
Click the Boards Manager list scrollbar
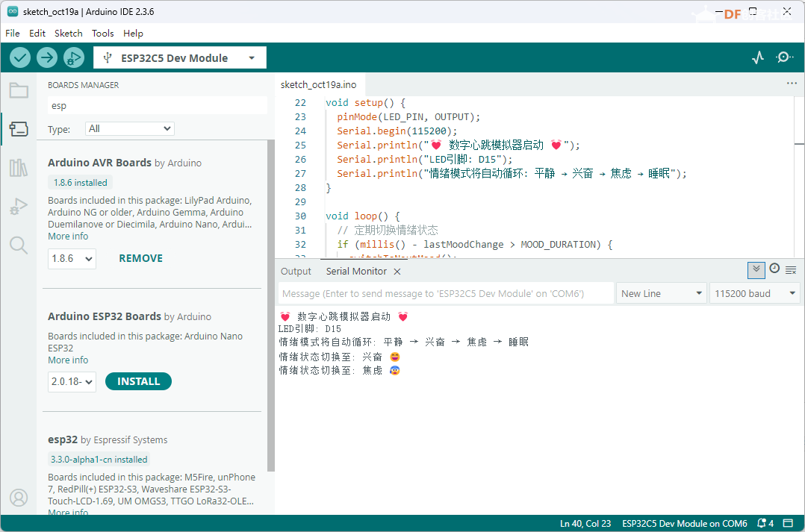click(x=270, y=298)
